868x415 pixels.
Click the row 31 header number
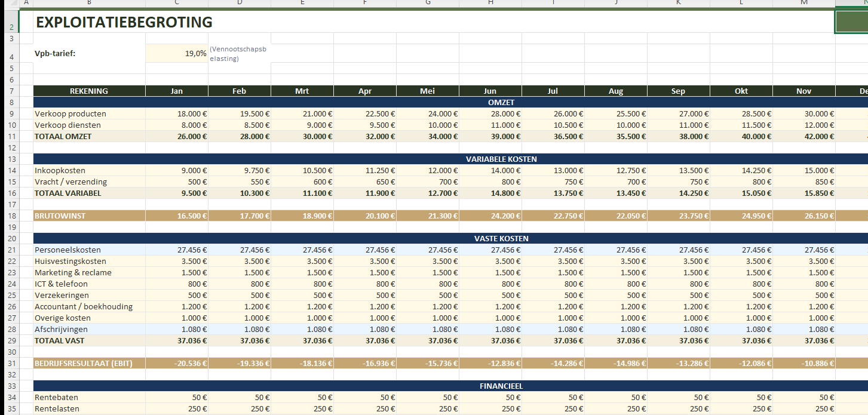12,363
